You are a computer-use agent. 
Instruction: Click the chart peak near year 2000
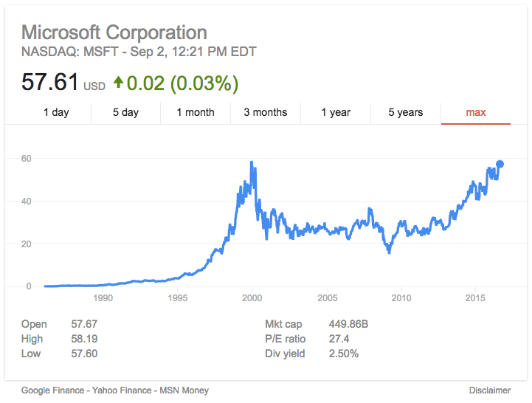(252, 162)
